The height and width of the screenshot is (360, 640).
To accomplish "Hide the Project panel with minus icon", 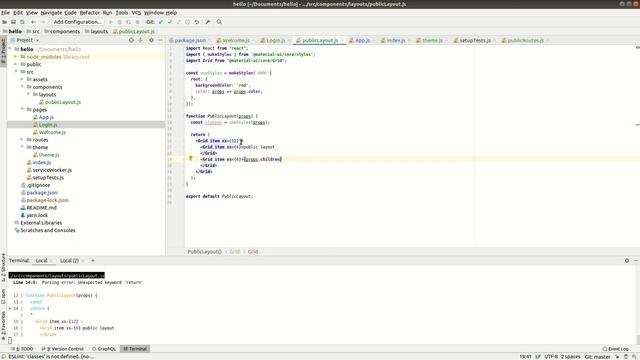I will pyautogui.click(x=160, y=40).
